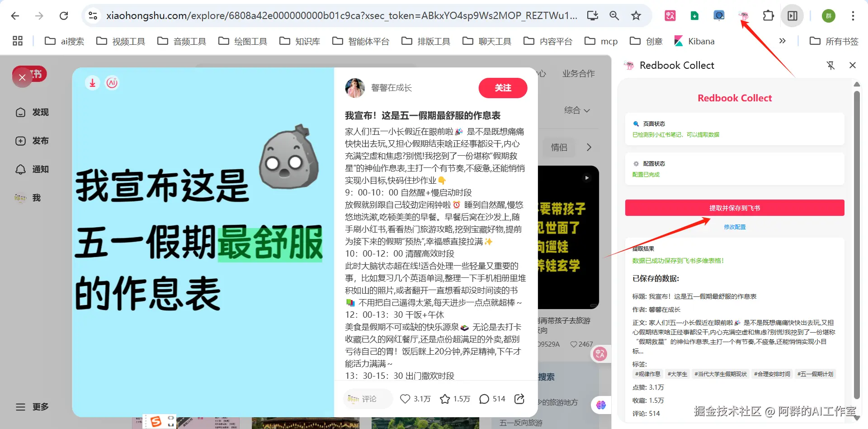The image size is (868, 429).
Task: Open the blue screenshot extension icon
Action: (719, 16)
